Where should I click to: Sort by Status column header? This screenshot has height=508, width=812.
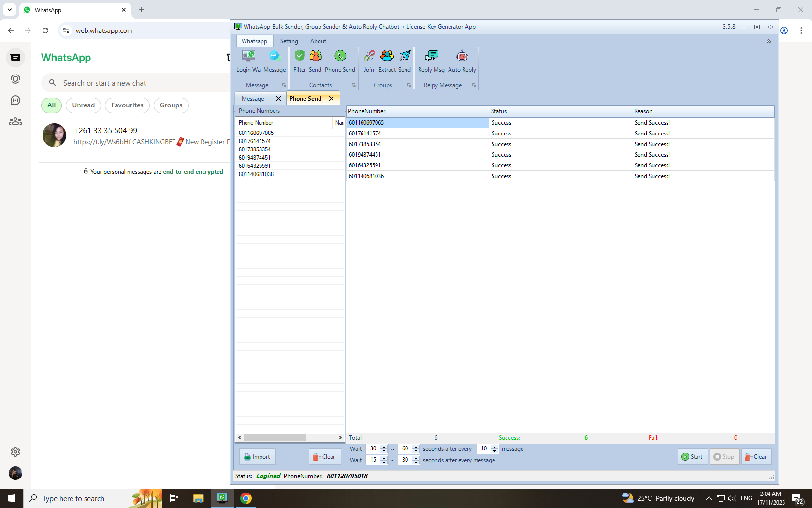point(561,111)
